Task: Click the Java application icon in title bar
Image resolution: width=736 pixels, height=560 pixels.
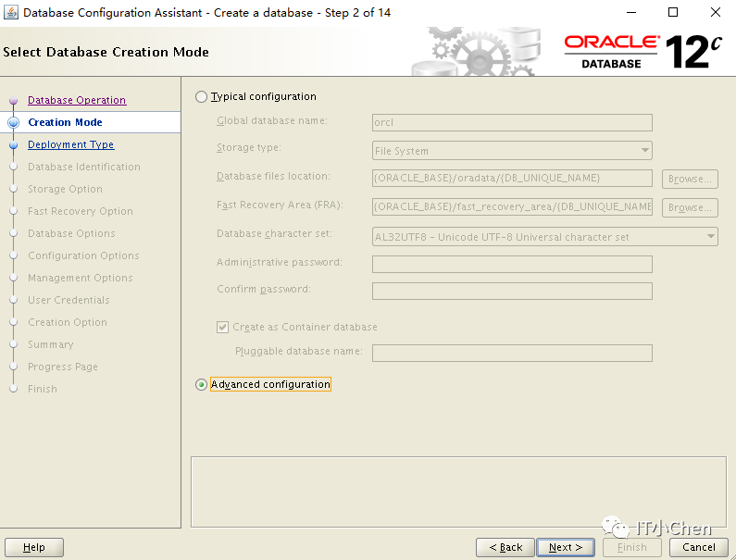Action: click(10, 12)
